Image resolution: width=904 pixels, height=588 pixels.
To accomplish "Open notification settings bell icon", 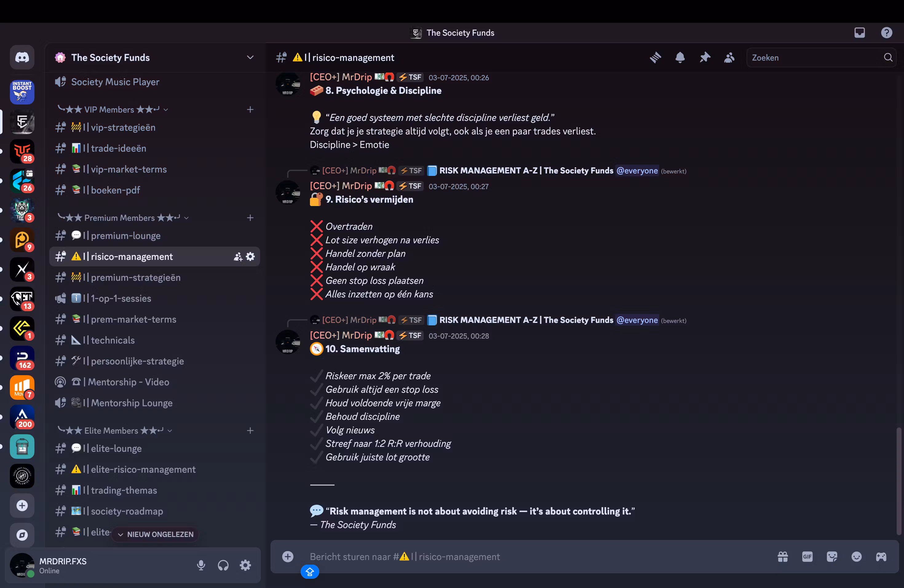I will pos(680,58).
